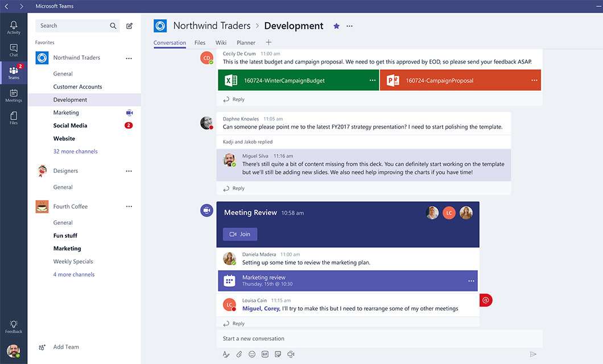Expand Kadji and Jakob replied thread
The image size is (603, 364).
[247, 142]
